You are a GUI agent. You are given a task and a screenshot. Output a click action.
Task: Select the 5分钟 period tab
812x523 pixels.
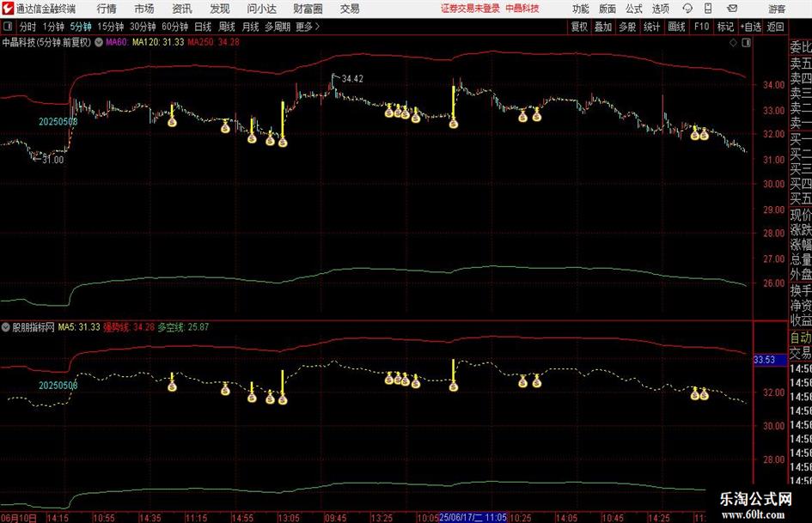81,27
